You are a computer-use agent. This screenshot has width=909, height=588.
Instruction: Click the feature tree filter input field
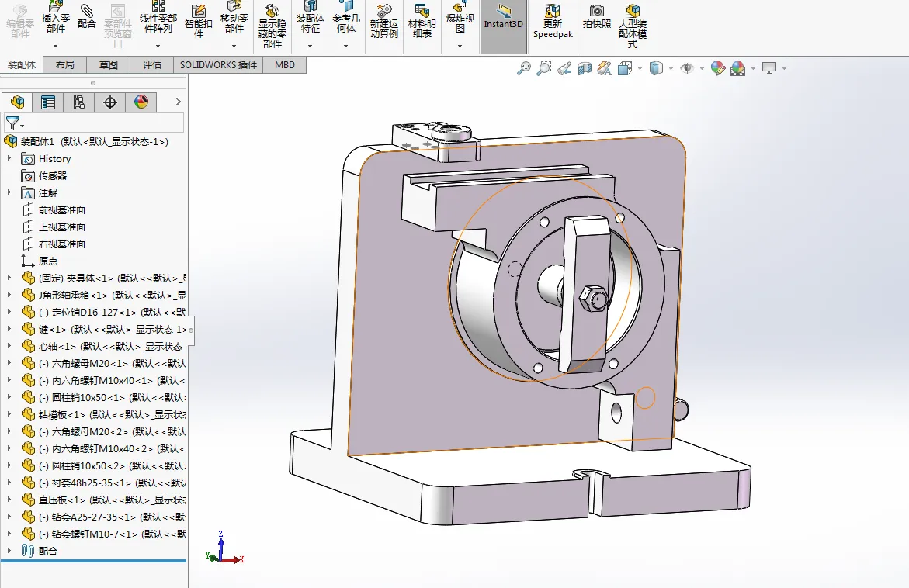pyautogui.click(x=92, y=123)
